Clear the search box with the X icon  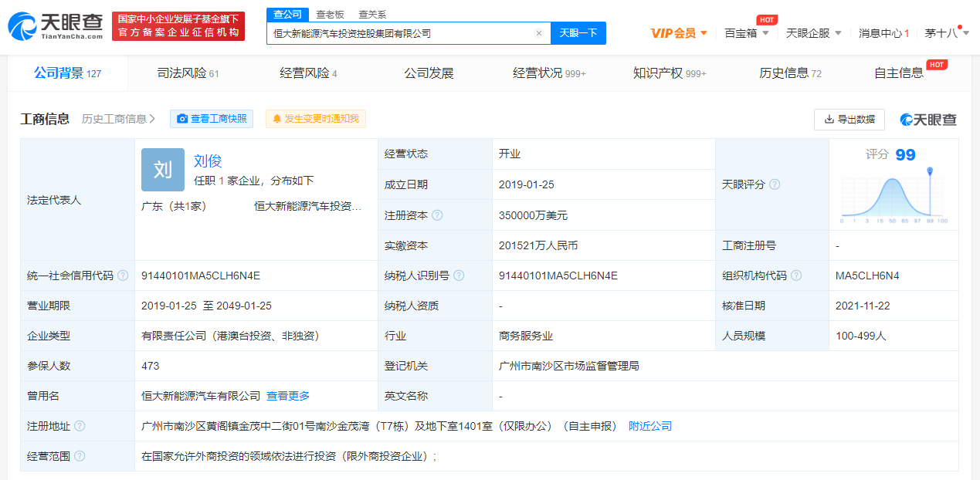(x=539, y=33)
